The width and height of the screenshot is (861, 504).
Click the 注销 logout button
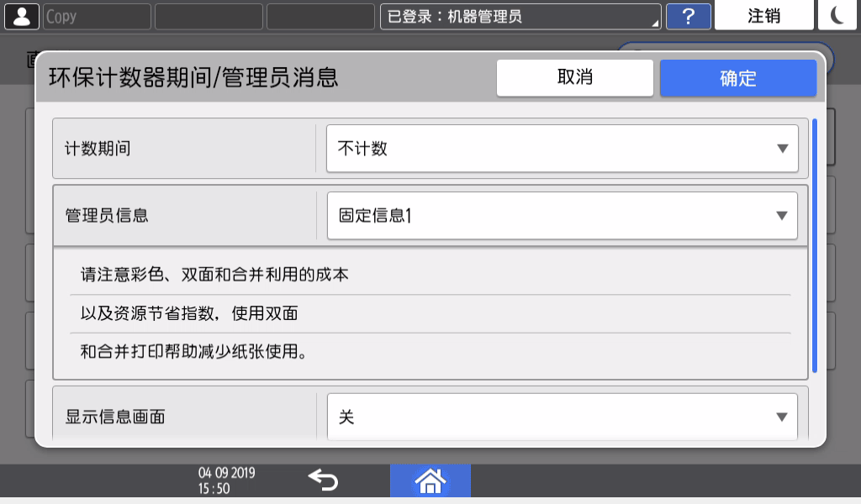pos(763,16)
